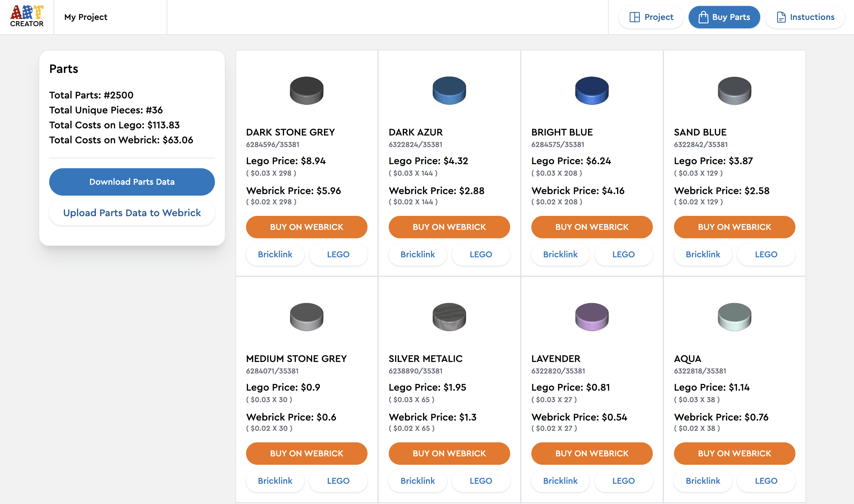Buy Dark Stone Grey on Webrick

tap(307, 227)
